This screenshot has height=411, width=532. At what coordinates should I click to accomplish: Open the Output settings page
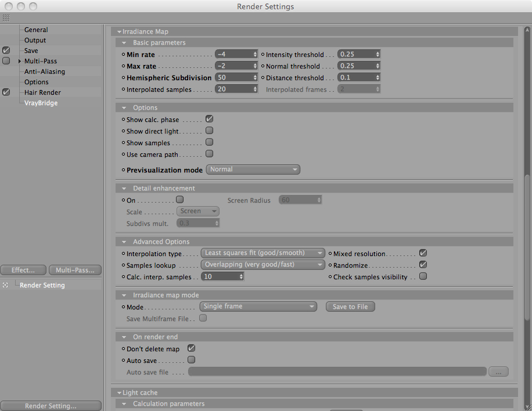click(x=35, y=40)
